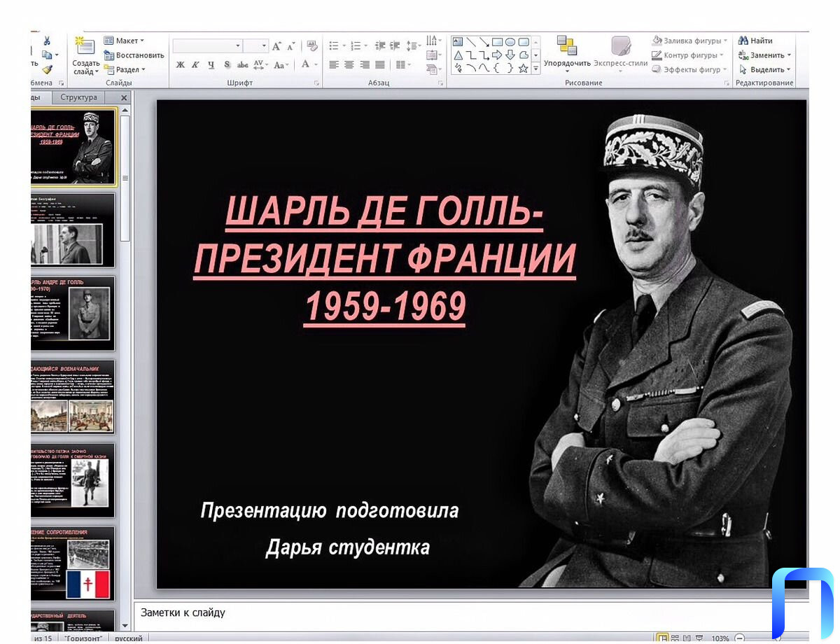Image resolution: width=840 pixels, height=644 pixels.
Task: Open the columns dropdown
Action: [x=402, y=65]
